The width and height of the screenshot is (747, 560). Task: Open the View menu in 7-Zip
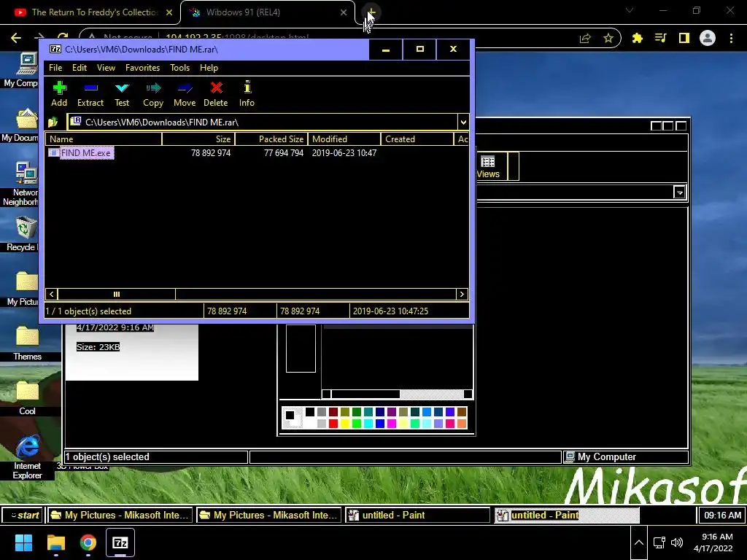click(x=107, y=68)
